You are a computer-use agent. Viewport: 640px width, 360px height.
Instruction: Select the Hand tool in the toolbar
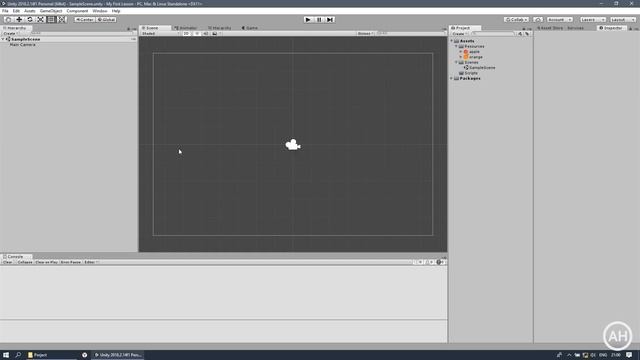click(x=8, y=20)
